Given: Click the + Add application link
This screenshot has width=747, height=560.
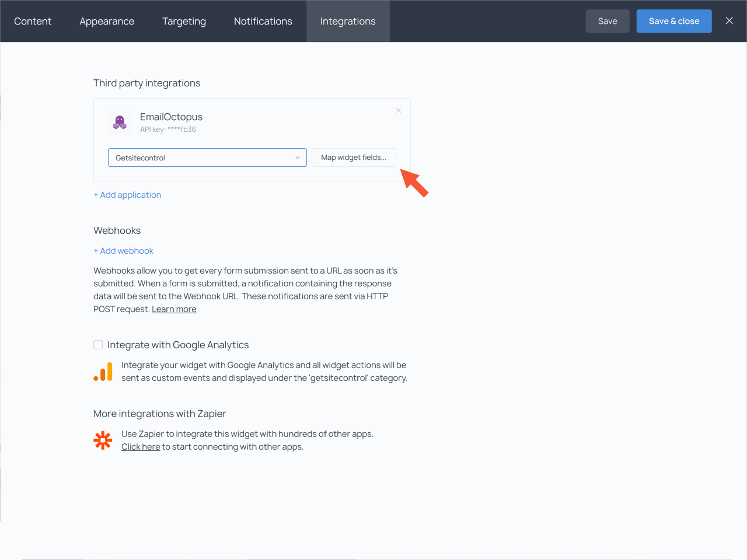Looking at the screenshot, I should 127,195.
